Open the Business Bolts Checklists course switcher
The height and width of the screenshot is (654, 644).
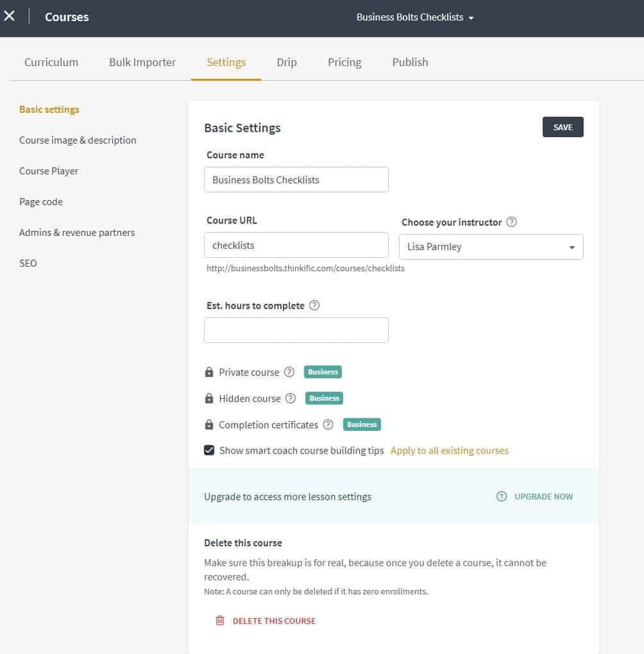[415, 17]
